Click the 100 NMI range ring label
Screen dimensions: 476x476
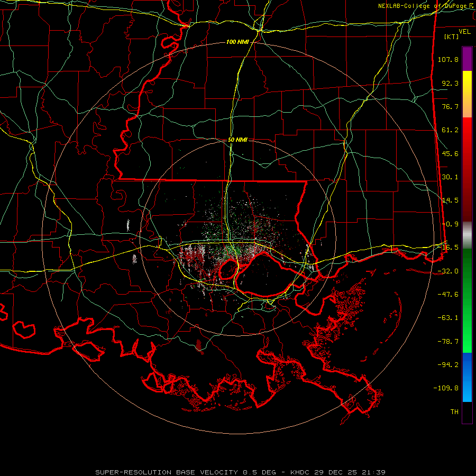click(237, 42)
